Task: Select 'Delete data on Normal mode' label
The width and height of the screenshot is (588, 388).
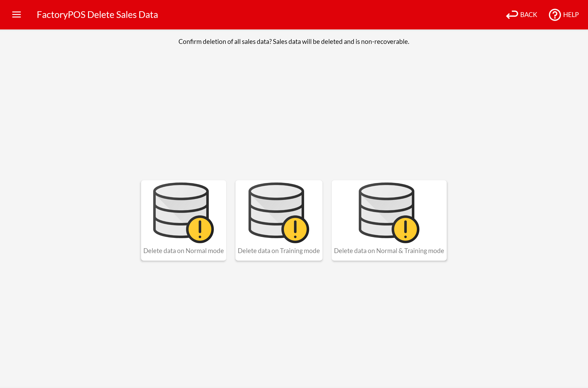Action: [x=184, y=251]
